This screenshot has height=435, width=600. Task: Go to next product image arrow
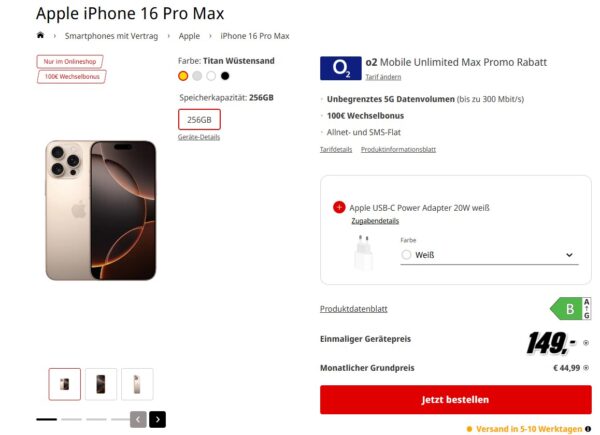pos(158,419)
